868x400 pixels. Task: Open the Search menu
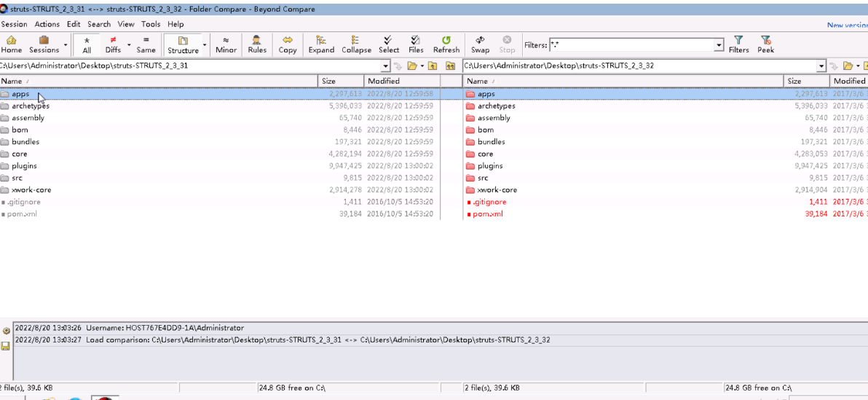[98, 24]
